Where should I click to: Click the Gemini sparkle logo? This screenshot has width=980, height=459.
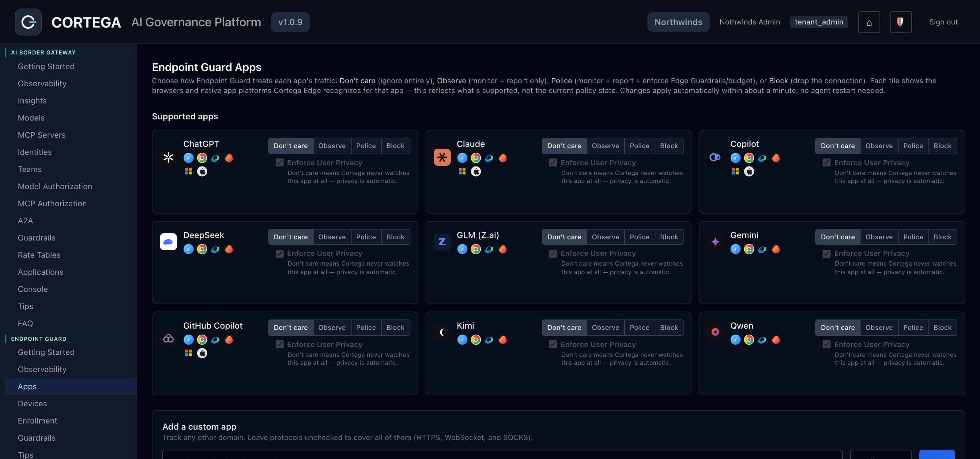pyautogui.click(x=715, y=242)
